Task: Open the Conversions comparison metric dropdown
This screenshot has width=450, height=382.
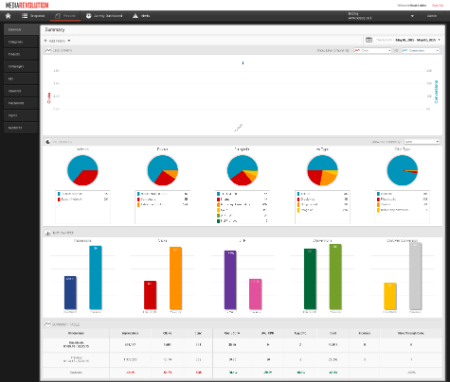Action: pyautogui.click(x=420, y=51)
